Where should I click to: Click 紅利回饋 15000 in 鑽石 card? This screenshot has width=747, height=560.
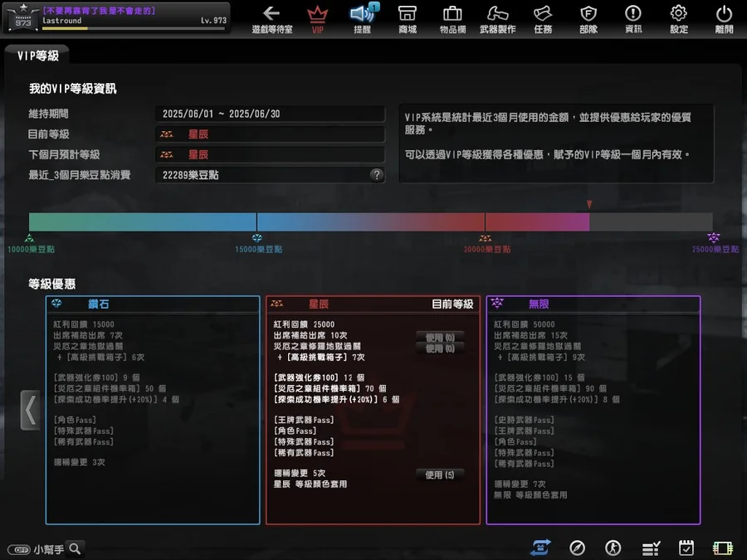83,324
